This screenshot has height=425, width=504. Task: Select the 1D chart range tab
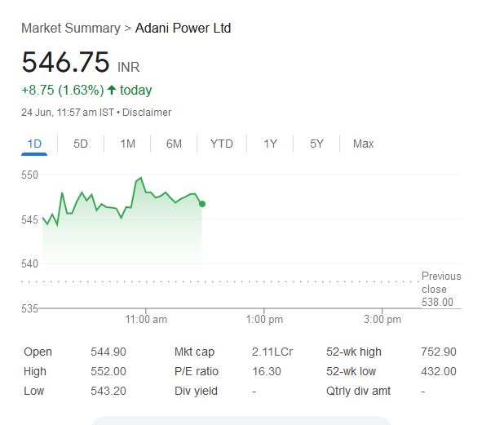point(34,144)
